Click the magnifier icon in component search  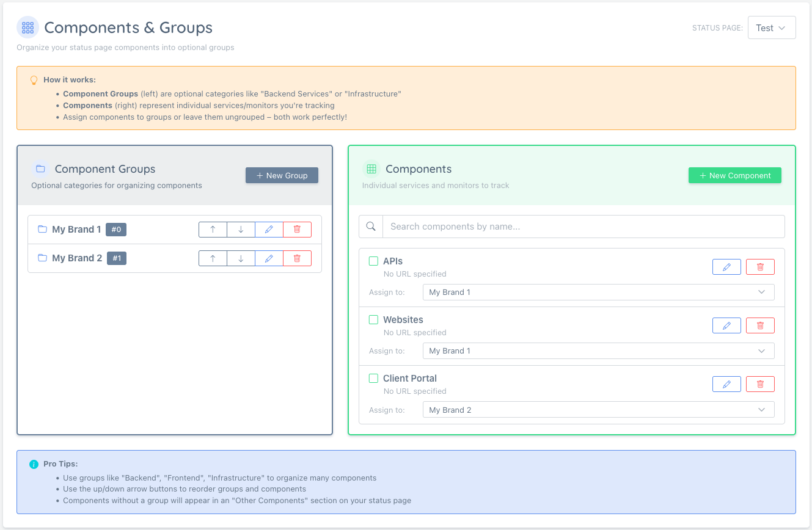pyautogui.click(x=370, y=226)
